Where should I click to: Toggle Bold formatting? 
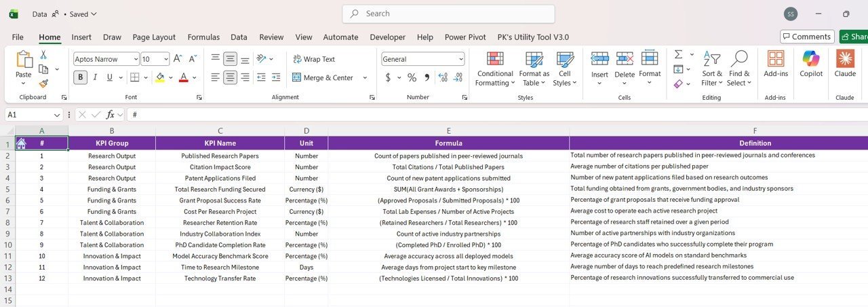(80, 77)
